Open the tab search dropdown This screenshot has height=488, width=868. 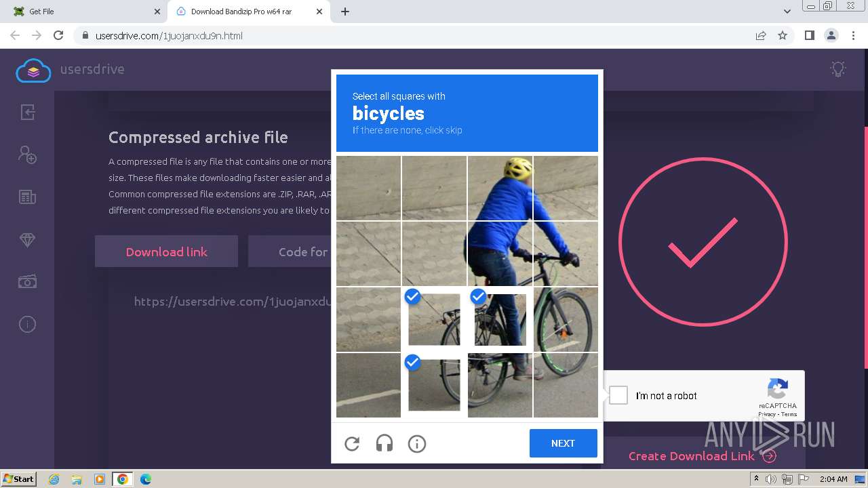787,12
